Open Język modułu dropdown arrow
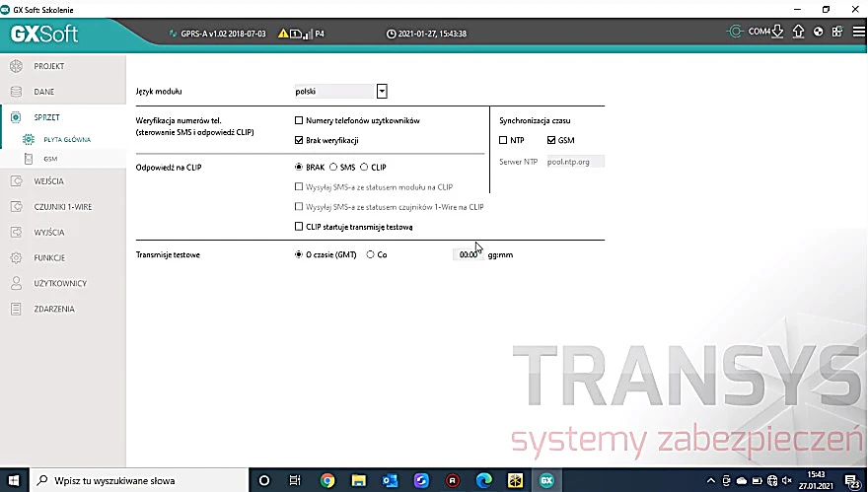 click(382, 92)
